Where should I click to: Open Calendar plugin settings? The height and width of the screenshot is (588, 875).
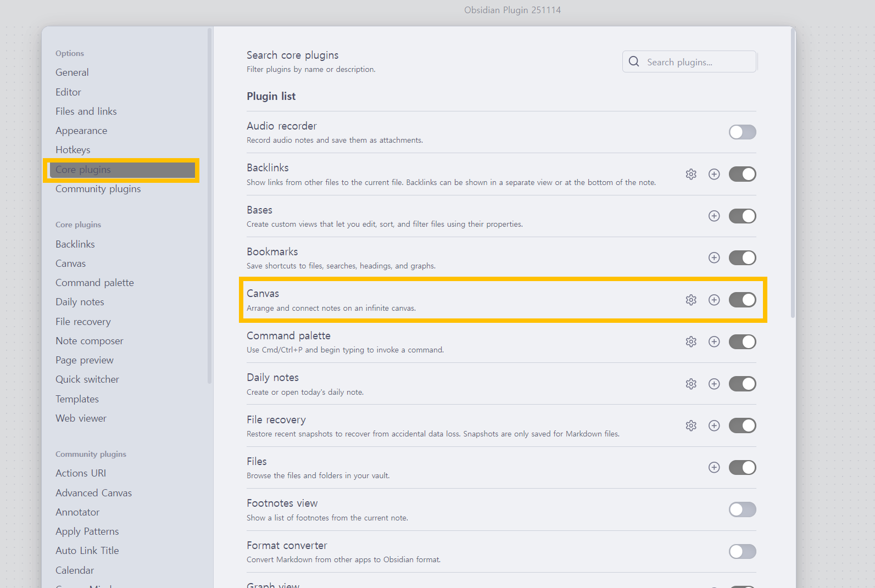click(75, 570)
